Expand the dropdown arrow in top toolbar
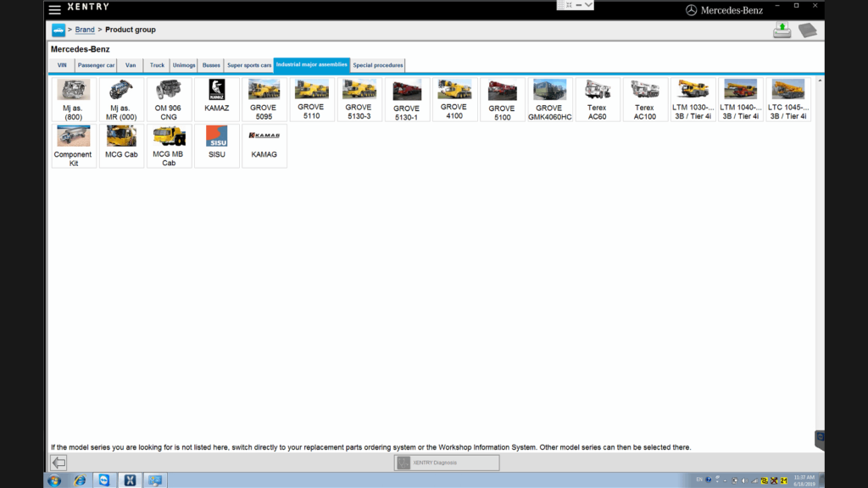The image size is (868, 488). point(588,5)
